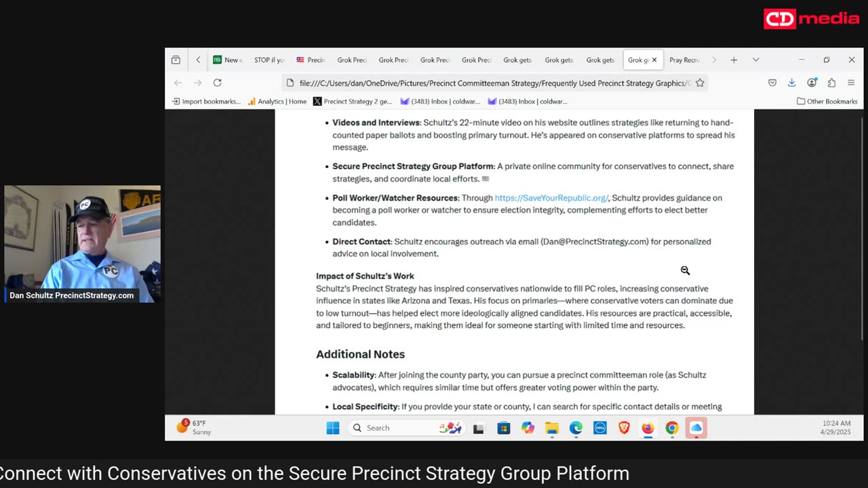The width and height of the screenshot is (868, 488).
Task: Click the 'Direct Contact' bold label
Action: coord(361,241)
